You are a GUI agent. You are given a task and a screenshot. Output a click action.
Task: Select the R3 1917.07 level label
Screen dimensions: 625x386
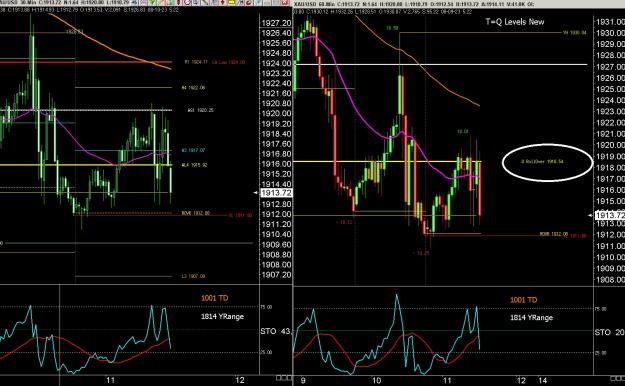[x=193, y=150]
